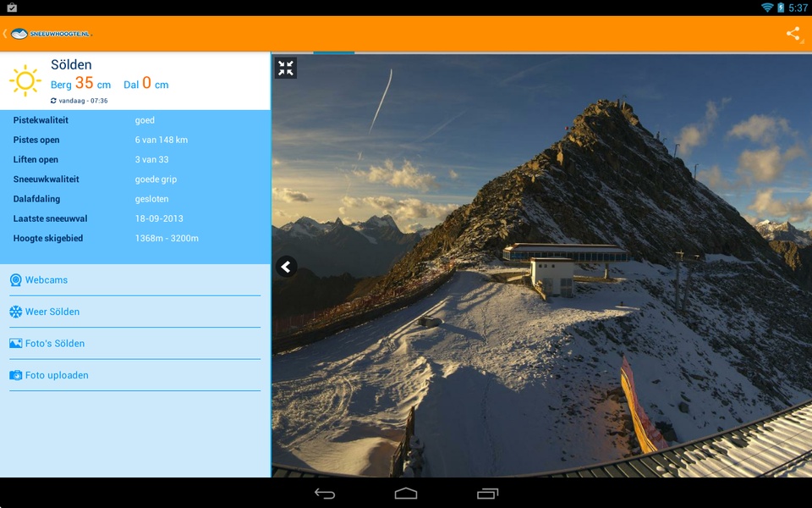Select the Sölden resort title
Viewport: 812px width, 508px height.
coord(71,65)
